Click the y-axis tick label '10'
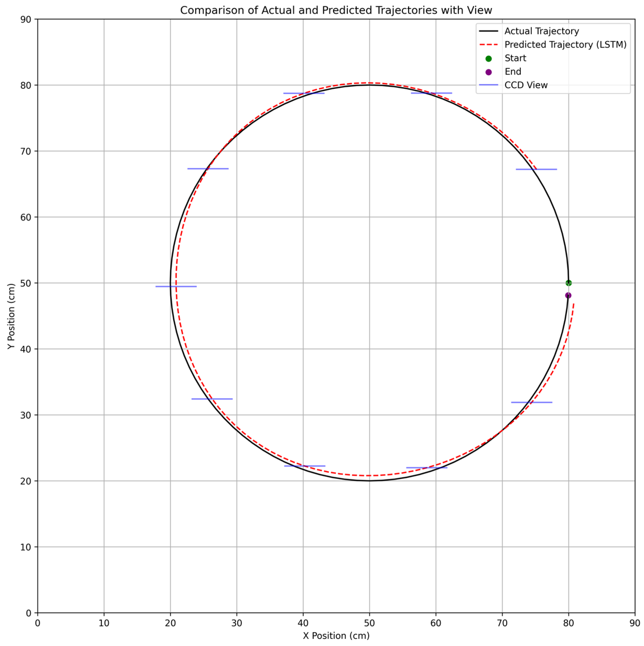Screen dimensions: 644x646 coord(26,547)
